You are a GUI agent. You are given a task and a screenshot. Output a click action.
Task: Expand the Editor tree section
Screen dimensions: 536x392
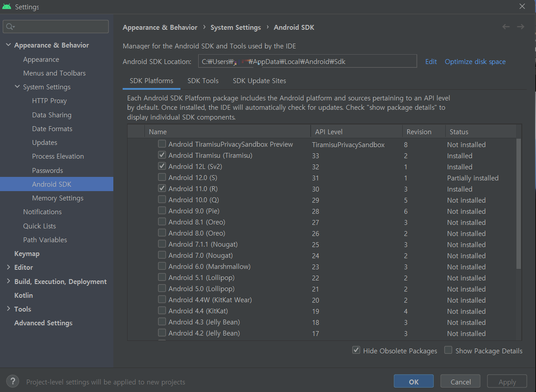point(8,268)
